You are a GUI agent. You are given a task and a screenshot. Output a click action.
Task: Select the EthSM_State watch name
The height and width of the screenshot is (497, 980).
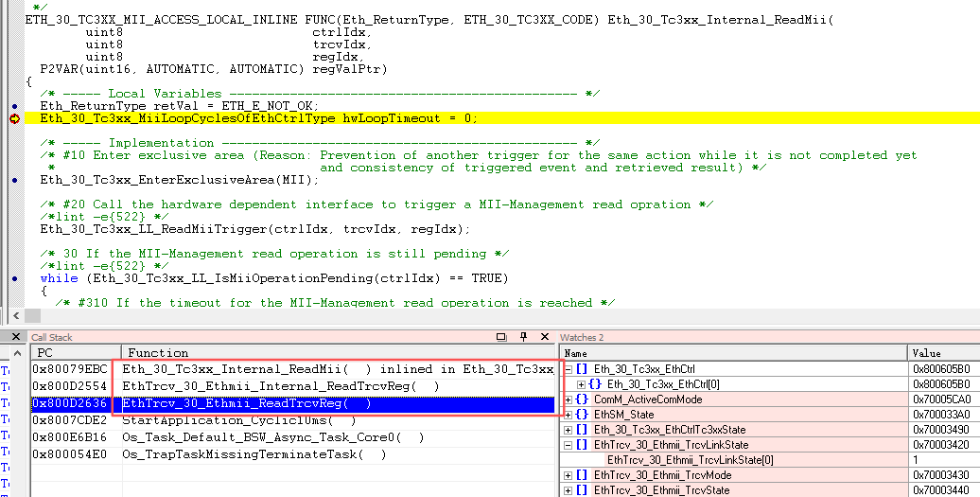[623, 415]
